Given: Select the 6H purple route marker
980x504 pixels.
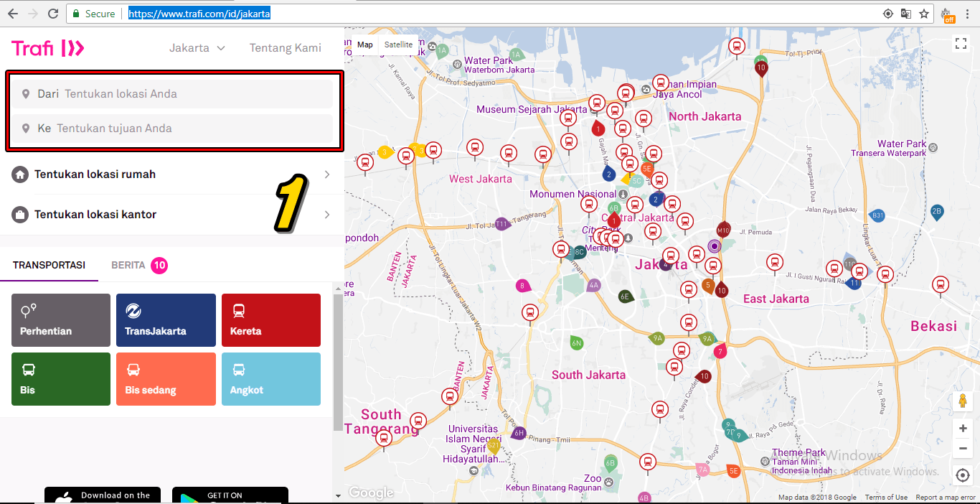Looking at the screenshot, I should [x=519, y=433].
